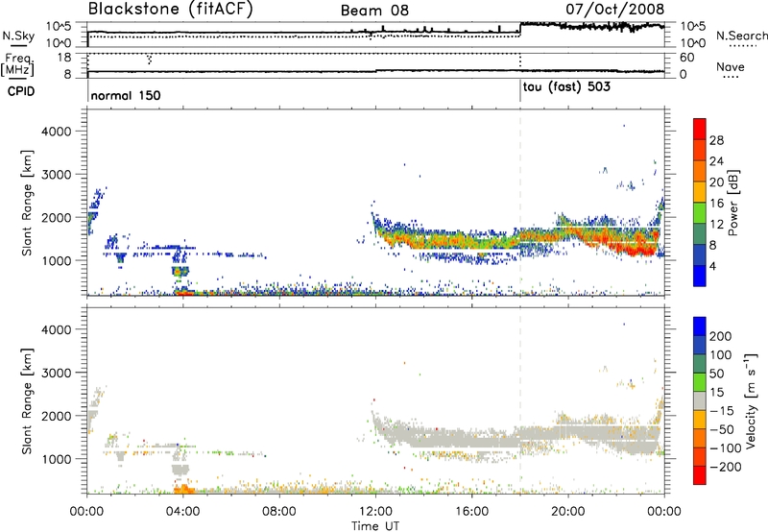Click the red bottom segment of Velocity colorbar
The height and width of the screenshot is (532, 768).
point(700,475)
